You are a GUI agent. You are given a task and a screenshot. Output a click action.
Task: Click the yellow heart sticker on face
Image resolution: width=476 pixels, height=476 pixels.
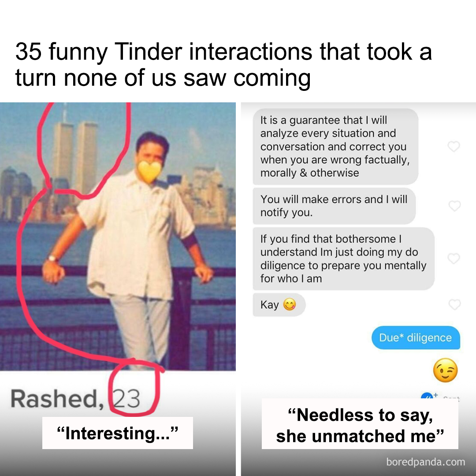tap(149, 172)
